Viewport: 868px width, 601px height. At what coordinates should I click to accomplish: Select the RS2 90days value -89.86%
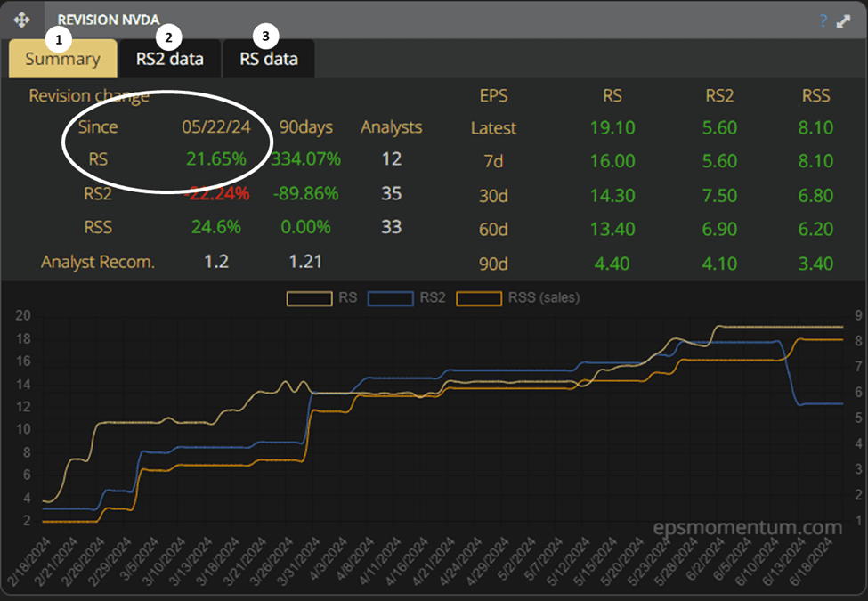coord(305,194)
